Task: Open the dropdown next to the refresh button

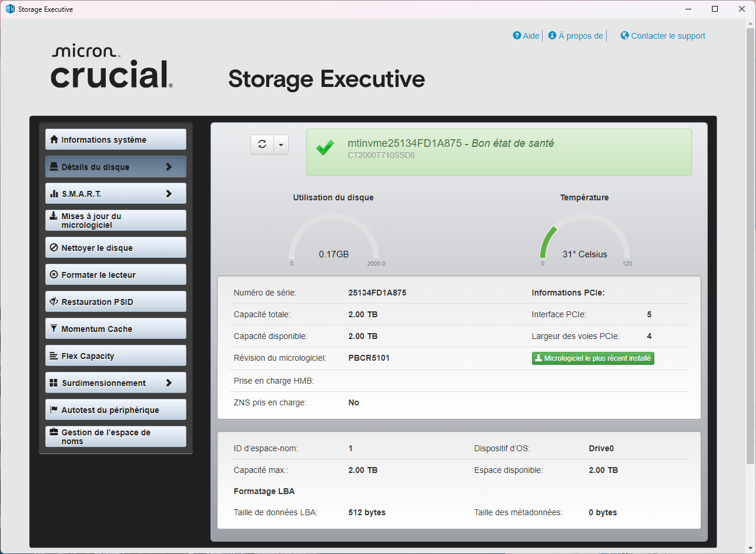Action: click(x=280, y=144)
